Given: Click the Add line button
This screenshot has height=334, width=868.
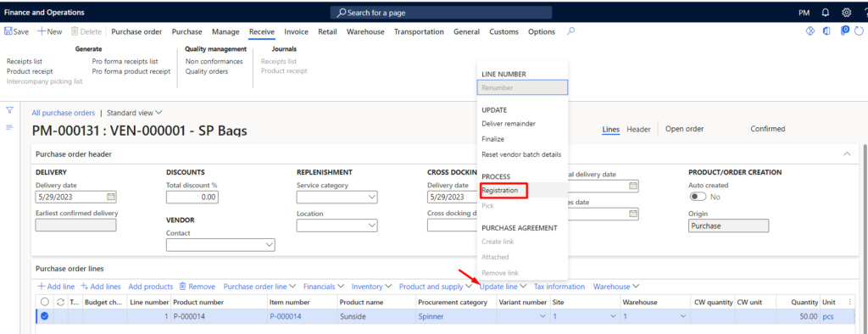Looking at the screenshot, I should click(x=56, y=287).
